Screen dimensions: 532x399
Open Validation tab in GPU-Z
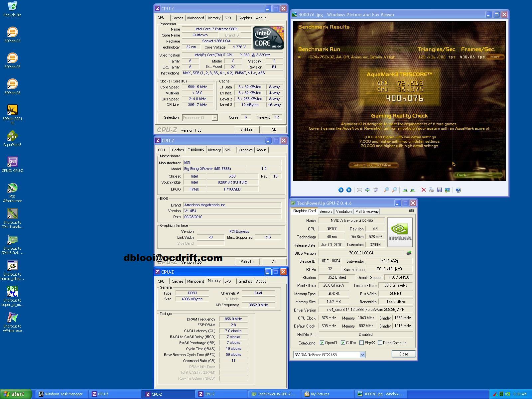pos(344,211)
